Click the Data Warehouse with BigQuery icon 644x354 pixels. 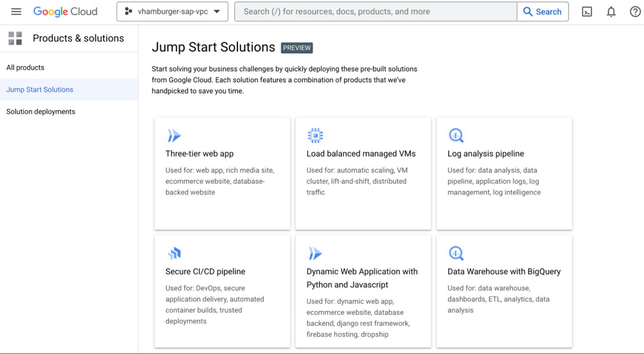point(456,253)
